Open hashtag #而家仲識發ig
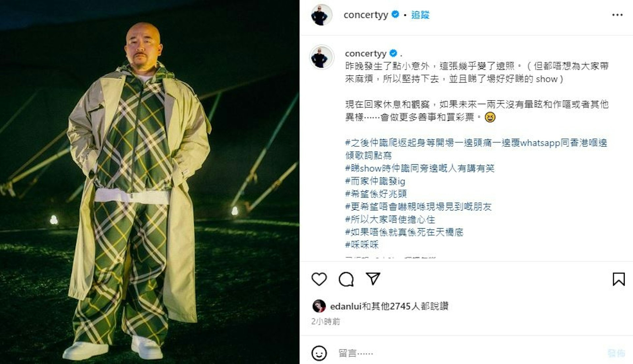 (375, 181)
